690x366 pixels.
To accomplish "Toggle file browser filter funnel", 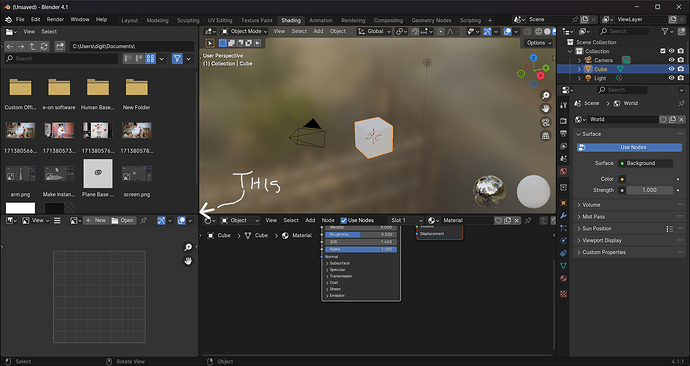I will coord(177,59).
